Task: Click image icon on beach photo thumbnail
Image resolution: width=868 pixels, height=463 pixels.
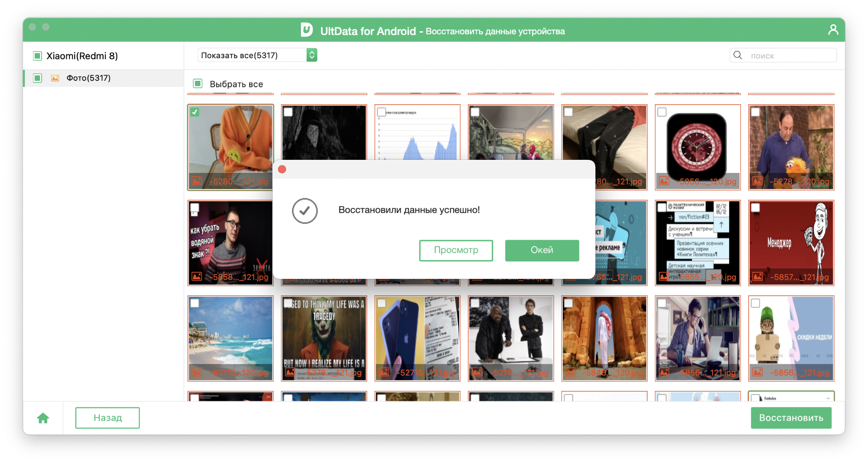Action: pos(197,372)
